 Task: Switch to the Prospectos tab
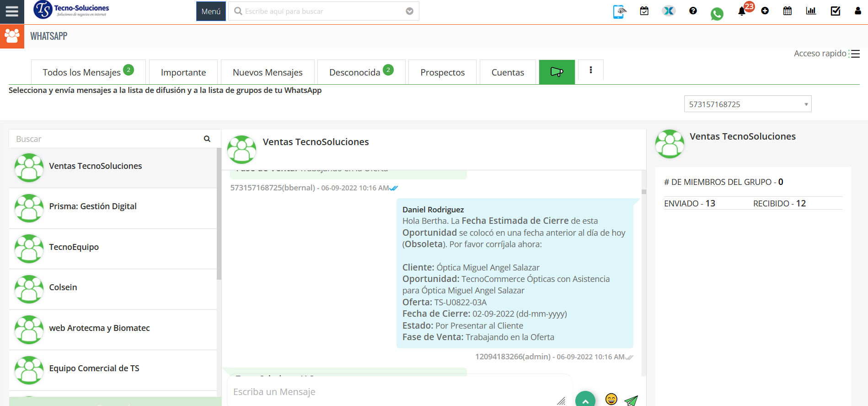pyautogui.click(x=442, y=72)
